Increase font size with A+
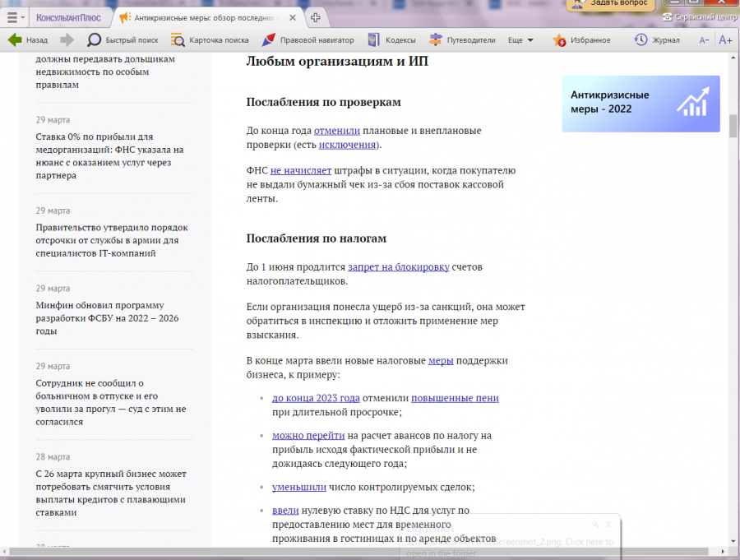 [725, 39]
